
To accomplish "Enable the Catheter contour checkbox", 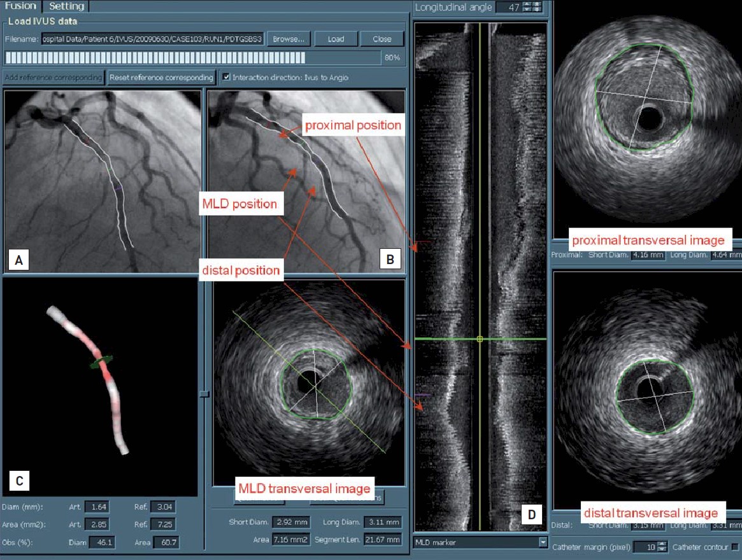I will (x=736, y=547).
